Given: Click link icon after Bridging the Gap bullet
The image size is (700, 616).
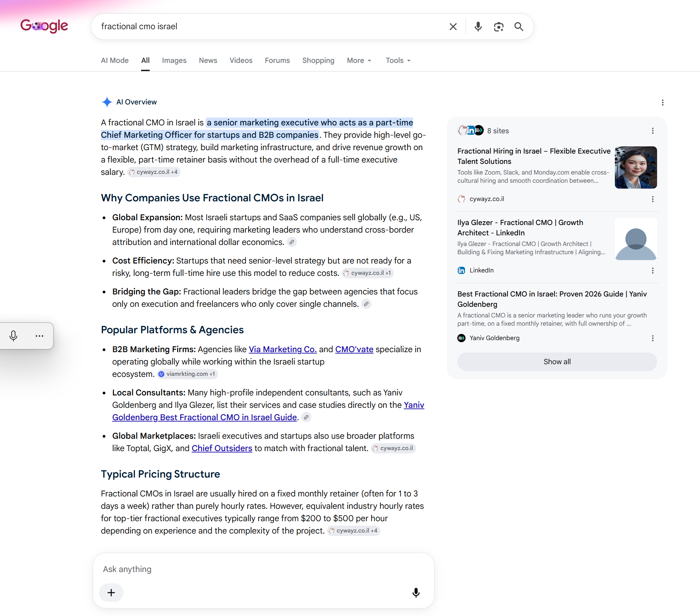Looking at the screenshot, I should point(366,304).
